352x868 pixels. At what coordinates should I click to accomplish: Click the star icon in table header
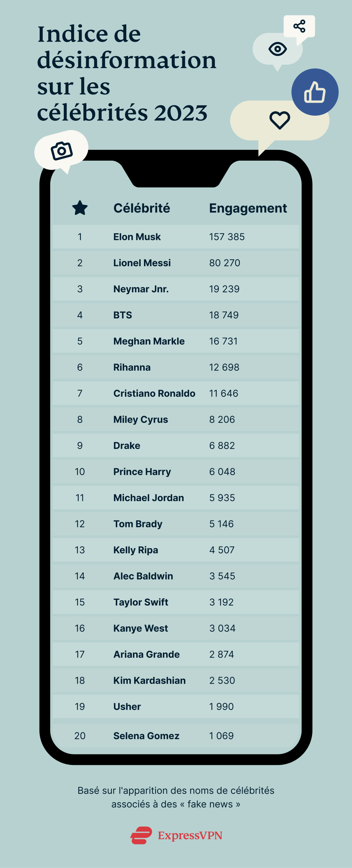tap(80, 208)
